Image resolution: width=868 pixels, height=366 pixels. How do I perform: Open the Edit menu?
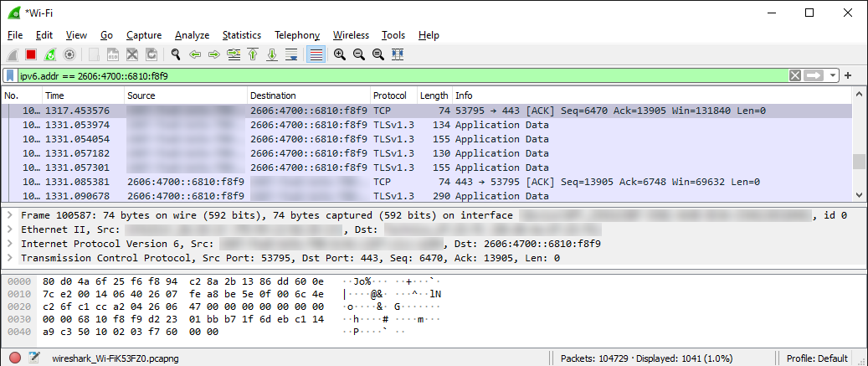44,35
